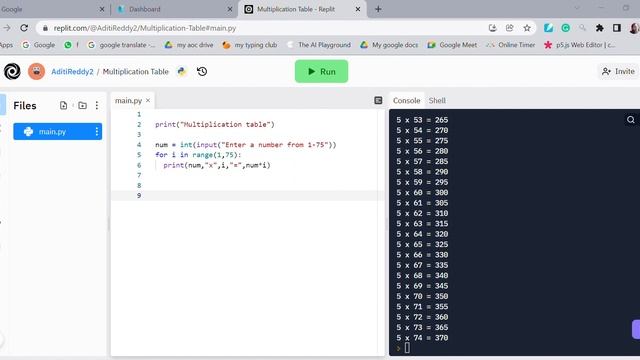Open The AI Playground bookmark
The width and height of the screenshot is (640, 360).
[319, 45]
